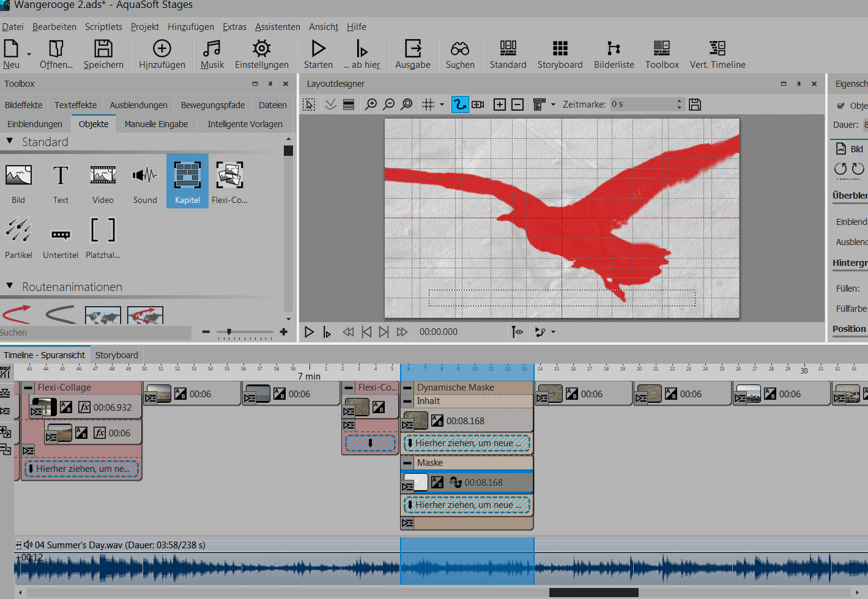
Task: Select the Kapitel object in Toolbox
Action: click(x=187, y=181)
